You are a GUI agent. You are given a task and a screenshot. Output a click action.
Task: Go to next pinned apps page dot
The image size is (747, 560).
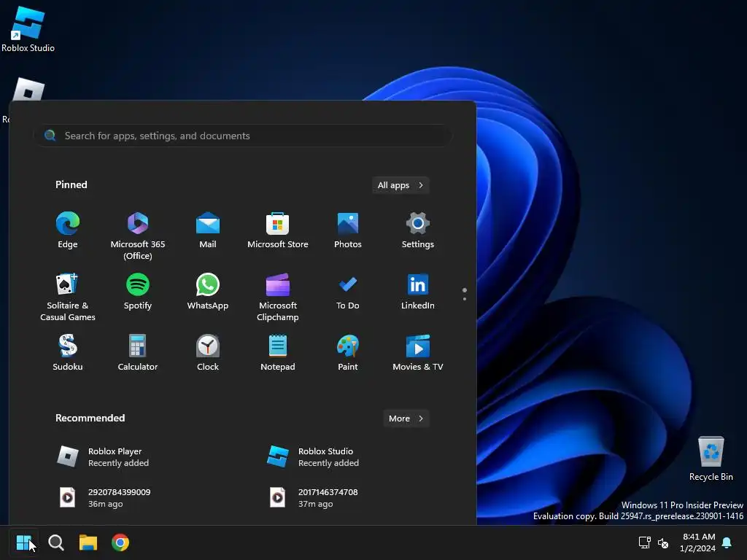click(x=465, y=299)
